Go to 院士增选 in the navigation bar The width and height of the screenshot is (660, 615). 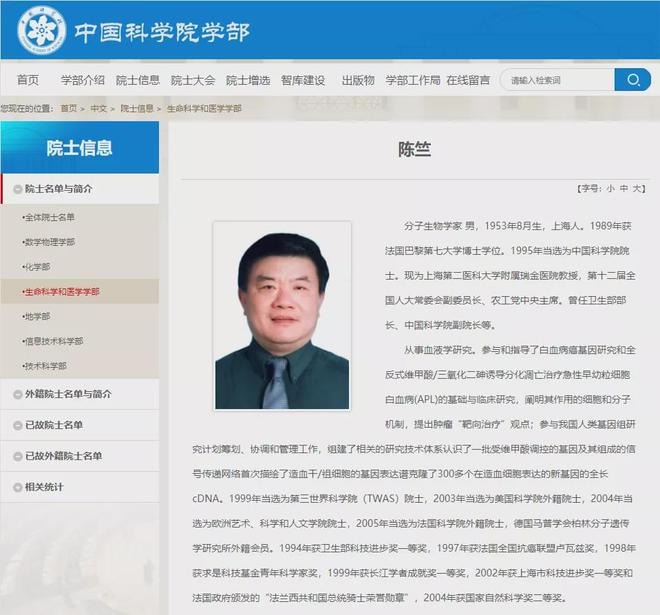(248, 80)
